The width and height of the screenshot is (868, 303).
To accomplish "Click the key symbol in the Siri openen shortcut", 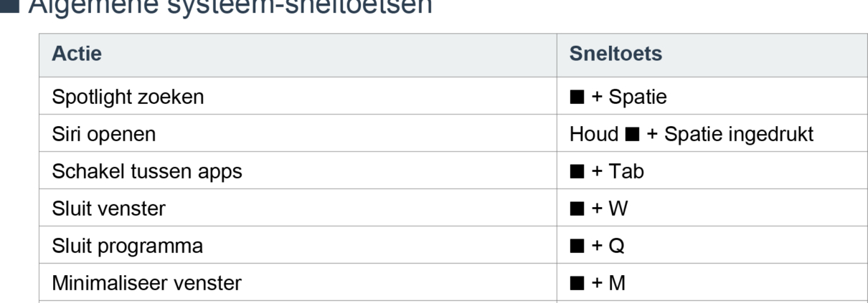I will 632,135.
